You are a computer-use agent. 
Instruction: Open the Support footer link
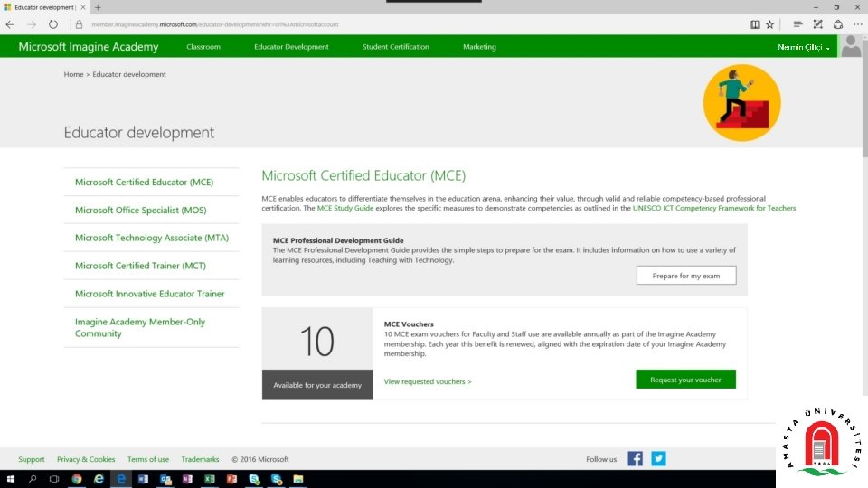click(31, 459)
